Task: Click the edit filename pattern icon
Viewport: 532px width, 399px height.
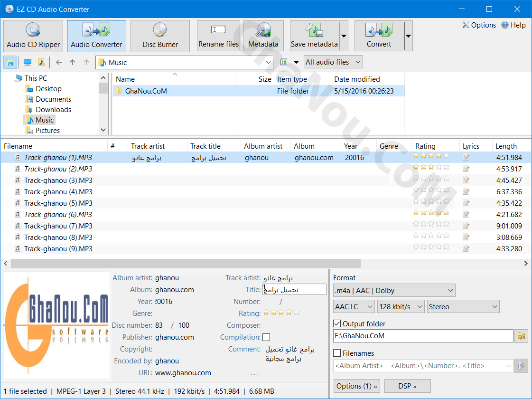Action: pyautogui.click(x=521, y=366)
